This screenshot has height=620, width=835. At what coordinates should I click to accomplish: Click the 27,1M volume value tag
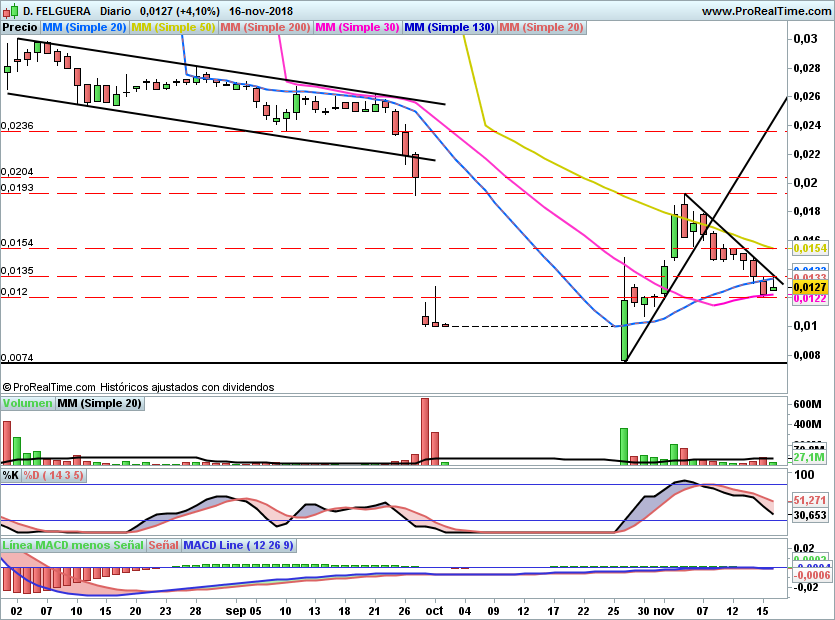coord(808,457)
